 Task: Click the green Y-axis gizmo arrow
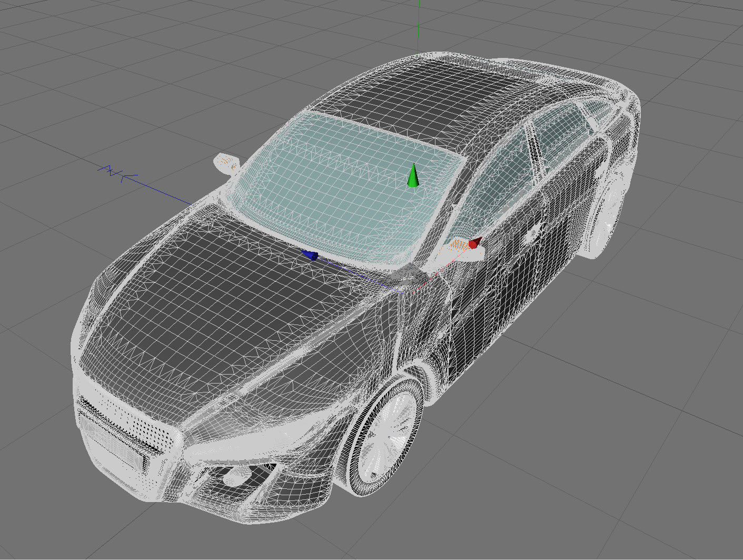pyautogui.click(x=413, y=176)
